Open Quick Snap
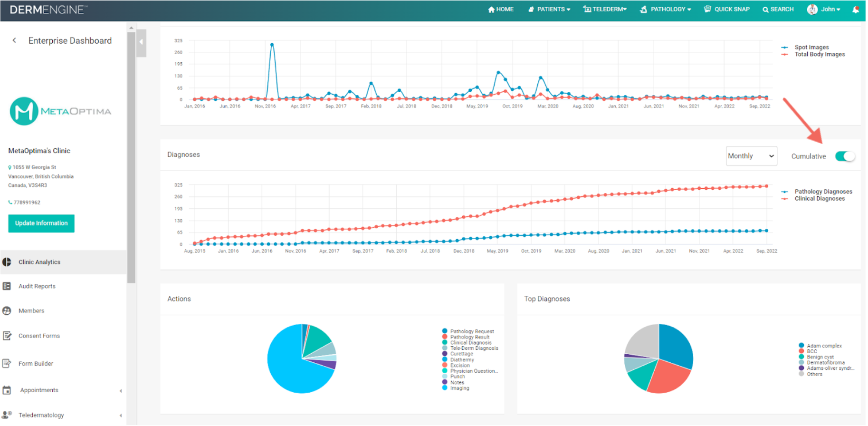Screen dimensions: 868x426 (727, 10)
